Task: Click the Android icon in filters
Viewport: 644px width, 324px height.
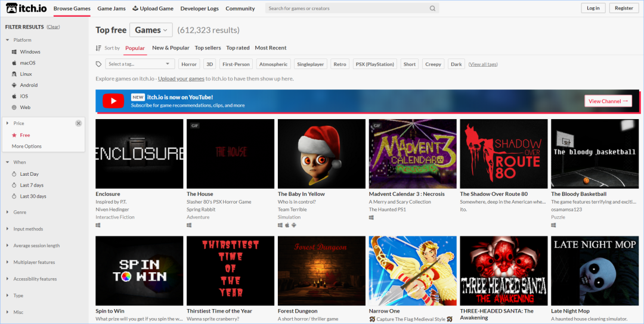Action: click(x=14, y=85)
